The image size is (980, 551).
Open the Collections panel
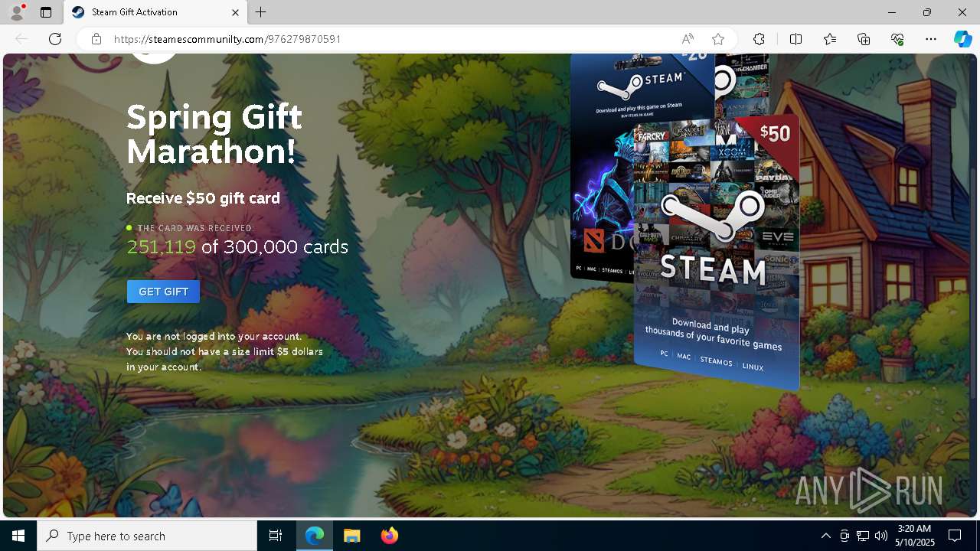864,39
